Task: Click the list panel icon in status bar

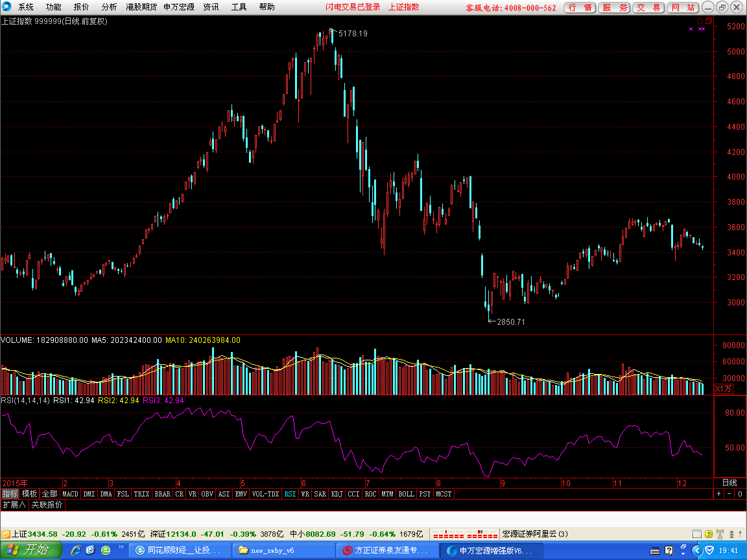Action: (696, 534)
